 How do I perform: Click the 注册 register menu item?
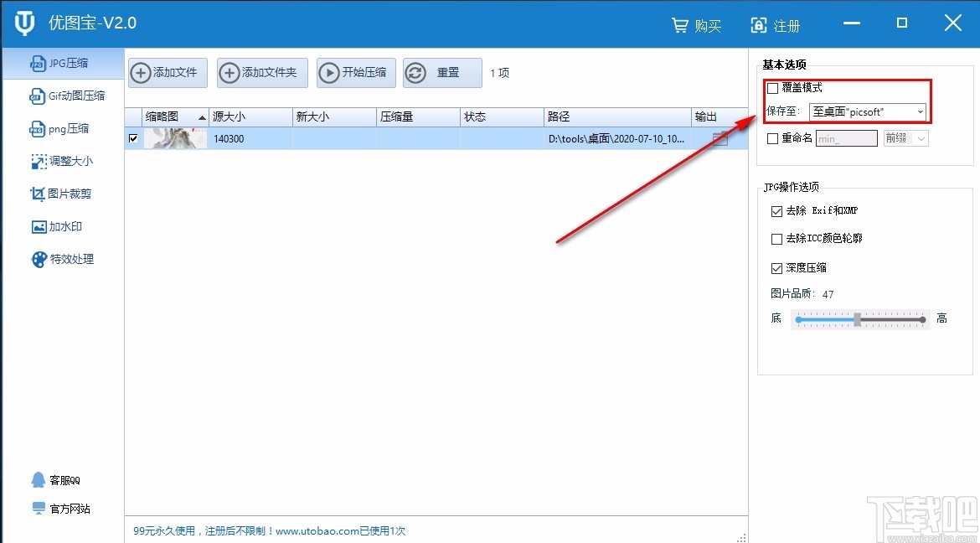click(x=776, y=25)
